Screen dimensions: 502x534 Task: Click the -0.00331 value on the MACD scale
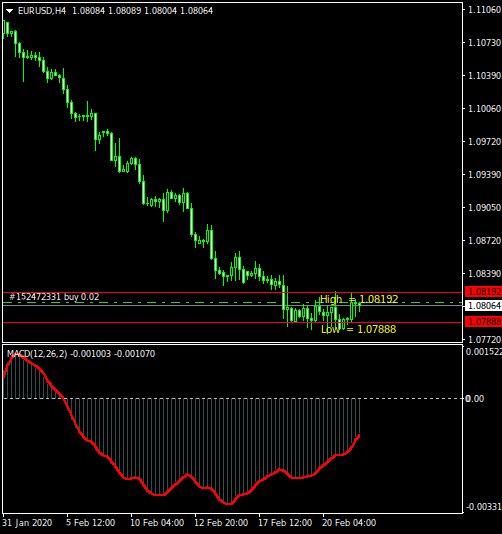pos(484,507)
